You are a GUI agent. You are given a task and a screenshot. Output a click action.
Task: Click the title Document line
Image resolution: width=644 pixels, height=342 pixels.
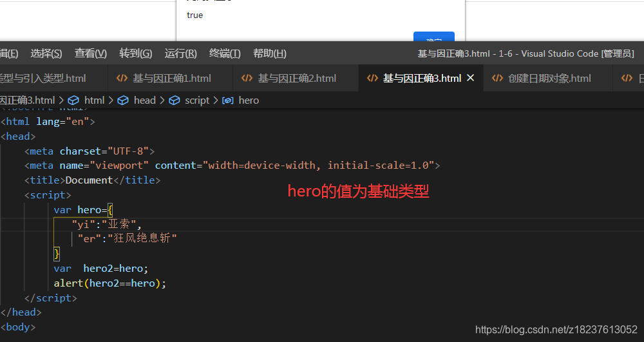tap(92, 180)
